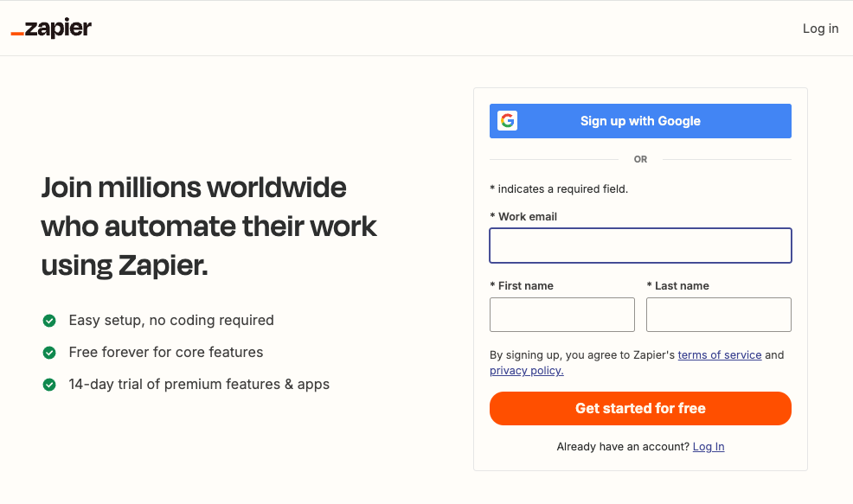Open Log in in top header
The image size is (853, 504).
click(x=820, y=29)
